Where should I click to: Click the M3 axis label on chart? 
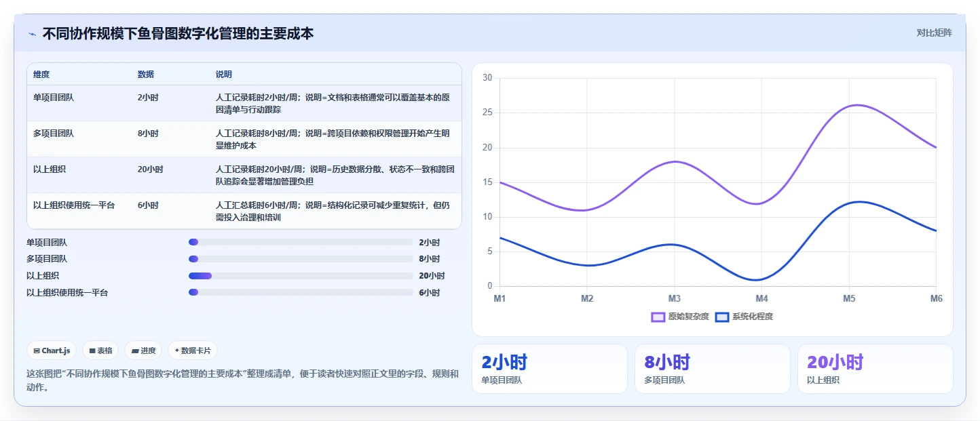(x=674, y=298)
